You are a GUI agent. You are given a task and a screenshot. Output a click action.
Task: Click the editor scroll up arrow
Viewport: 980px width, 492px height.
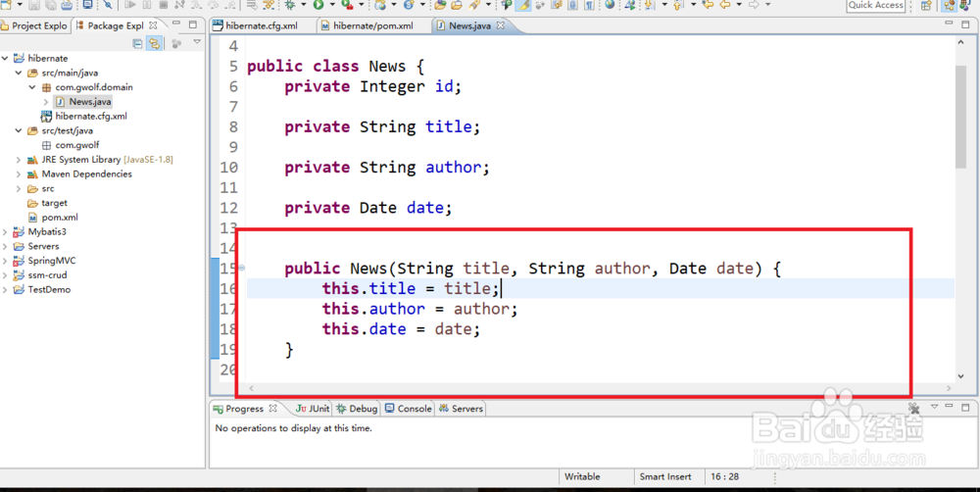(961, 42)
